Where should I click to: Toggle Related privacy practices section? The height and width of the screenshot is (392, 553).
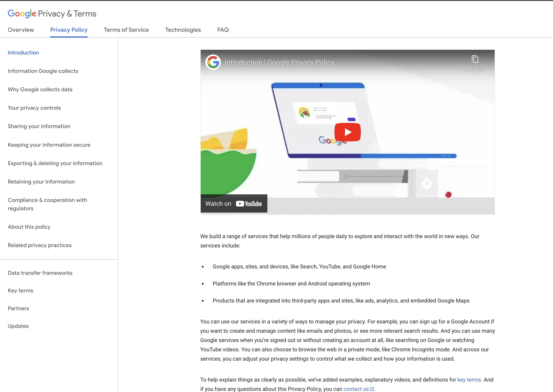[40, 245]
